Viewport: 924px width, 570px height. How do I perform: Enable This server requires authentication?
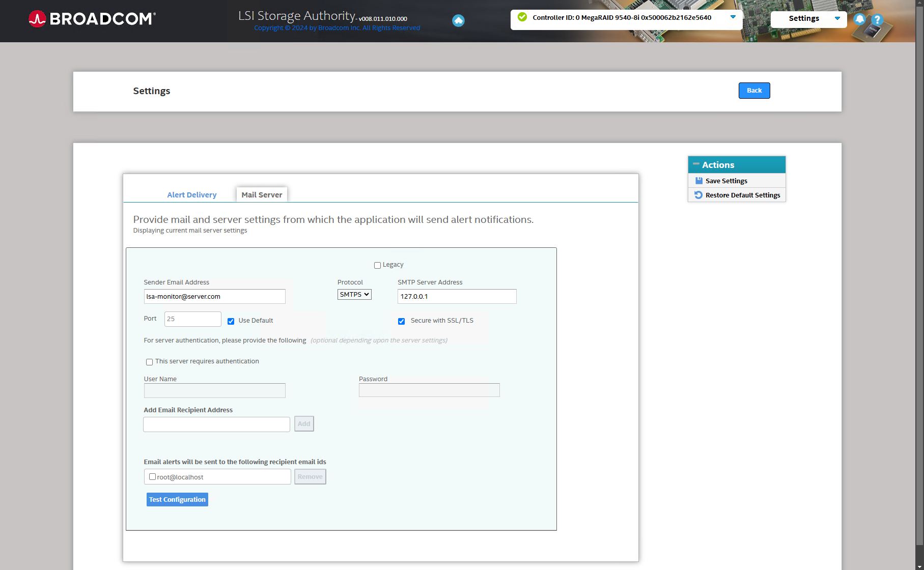(149, 362)
